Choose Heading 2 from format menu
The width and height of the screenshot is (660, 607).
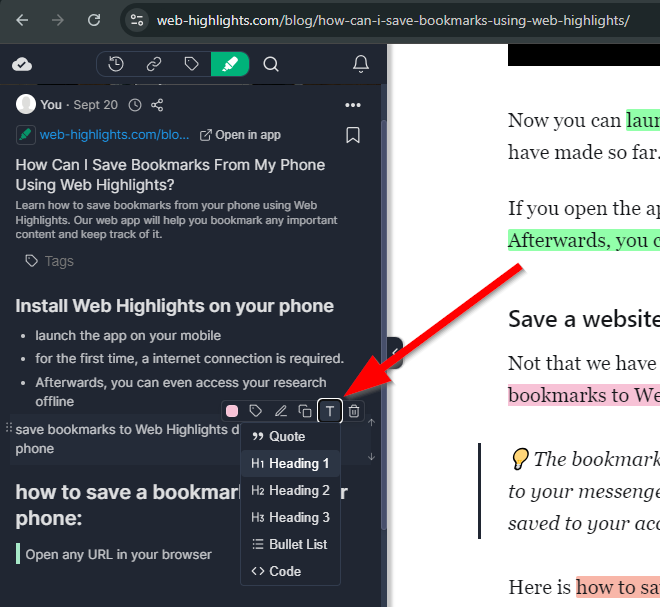[x=290, y=490]
